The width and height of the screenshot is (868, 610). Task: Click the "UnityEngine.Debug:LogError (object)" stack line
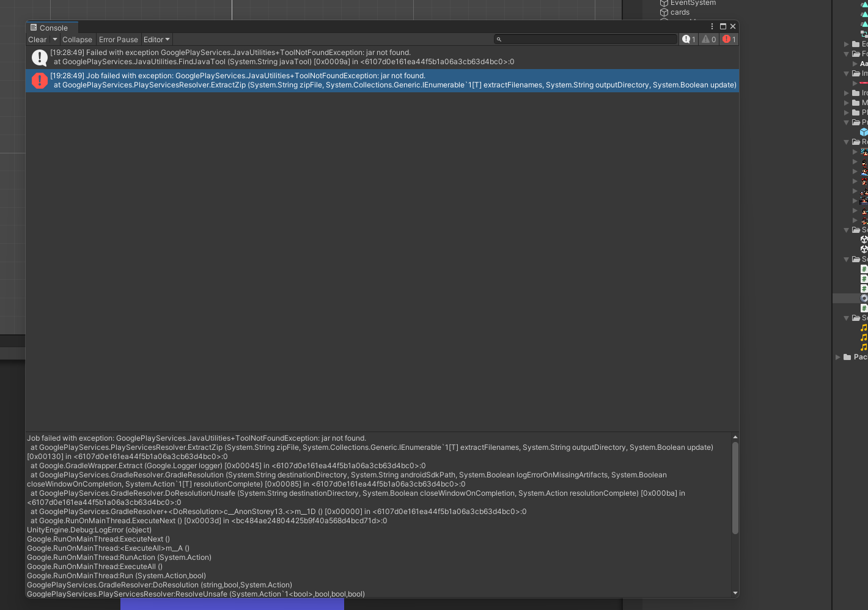pyautogui.click(x=89, y=530)
